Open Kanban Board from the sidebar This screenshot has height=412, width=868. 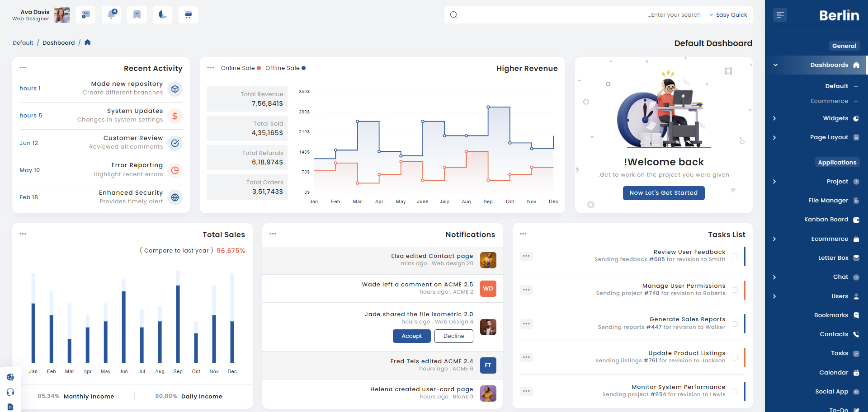(826, 220)
